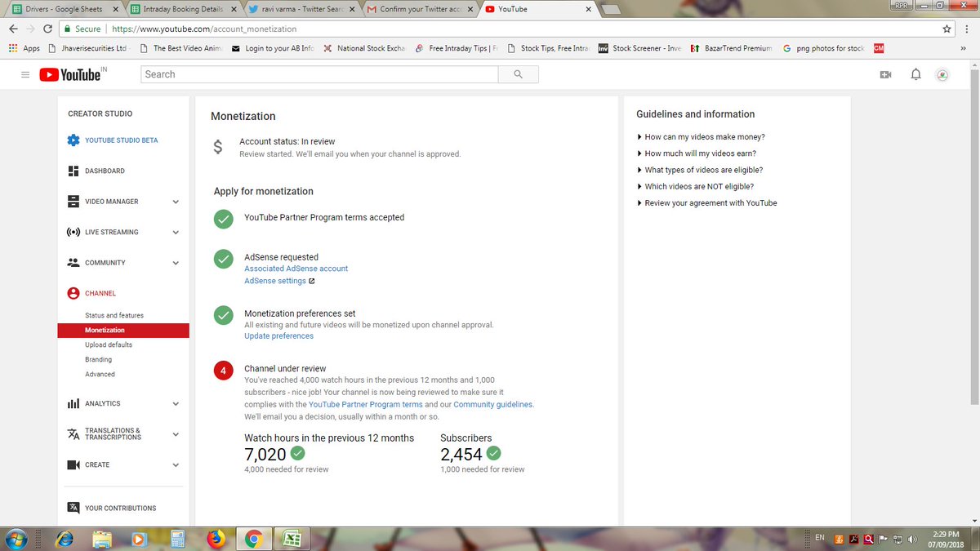Expand the Translations & Transcriptions section
Viewport: 980px width, 551px height.
coord(176,434)
